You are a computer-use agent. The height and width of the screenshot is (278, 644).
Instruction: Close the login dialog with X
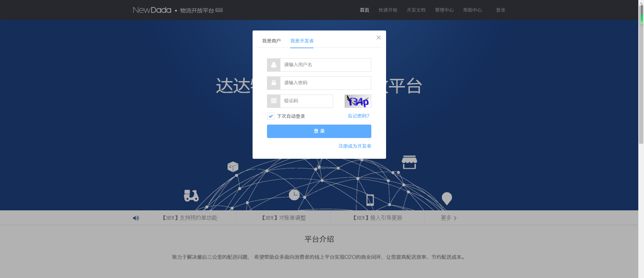379,38
